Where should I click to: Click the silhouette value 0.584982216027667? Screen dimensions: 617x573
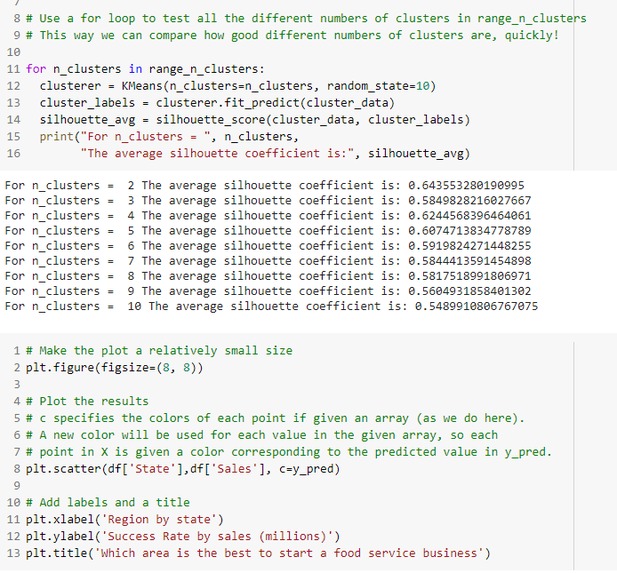[469, 200]
